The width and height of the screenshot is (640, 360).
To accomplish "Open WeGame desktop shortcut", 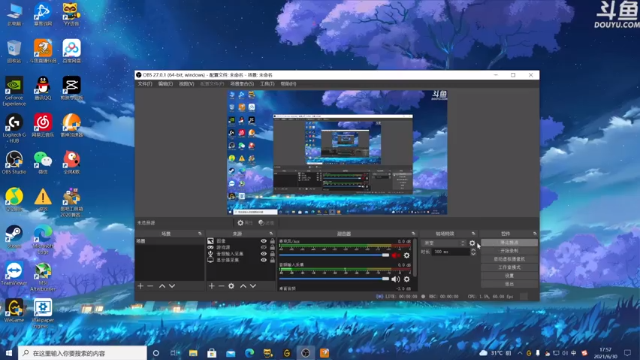I will [x=14, y=311].
